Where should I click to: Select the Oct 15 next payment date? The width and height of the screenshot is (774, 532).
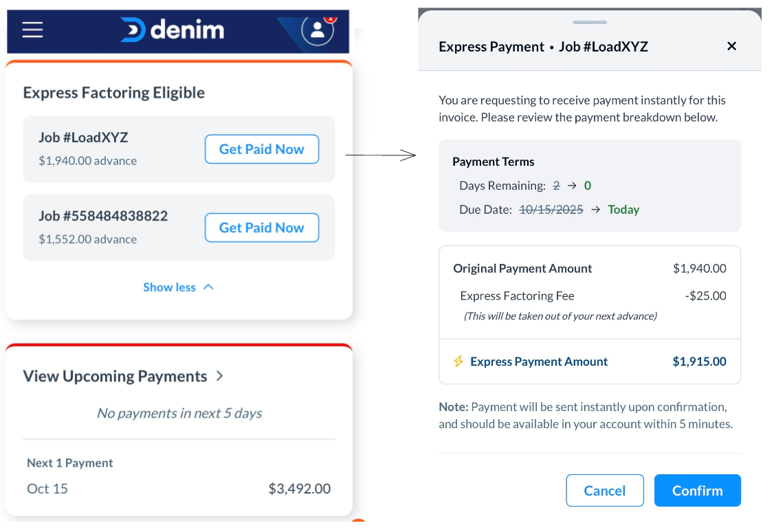47,489
